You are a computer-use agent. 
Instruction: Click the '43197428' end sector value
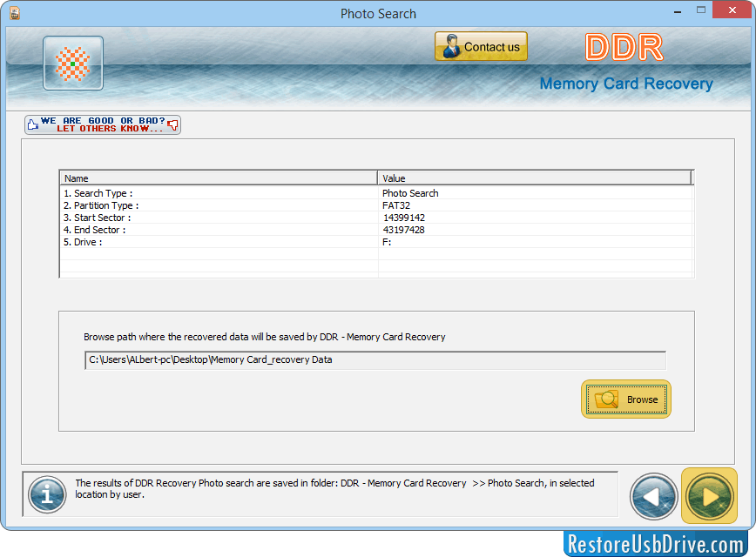(403, 230)
